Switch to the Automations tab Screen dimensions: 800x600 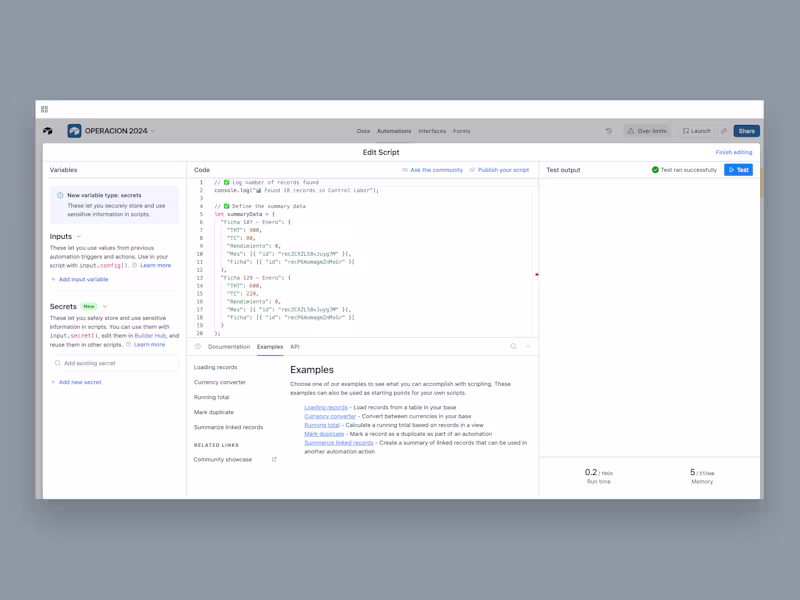point(394,131)
